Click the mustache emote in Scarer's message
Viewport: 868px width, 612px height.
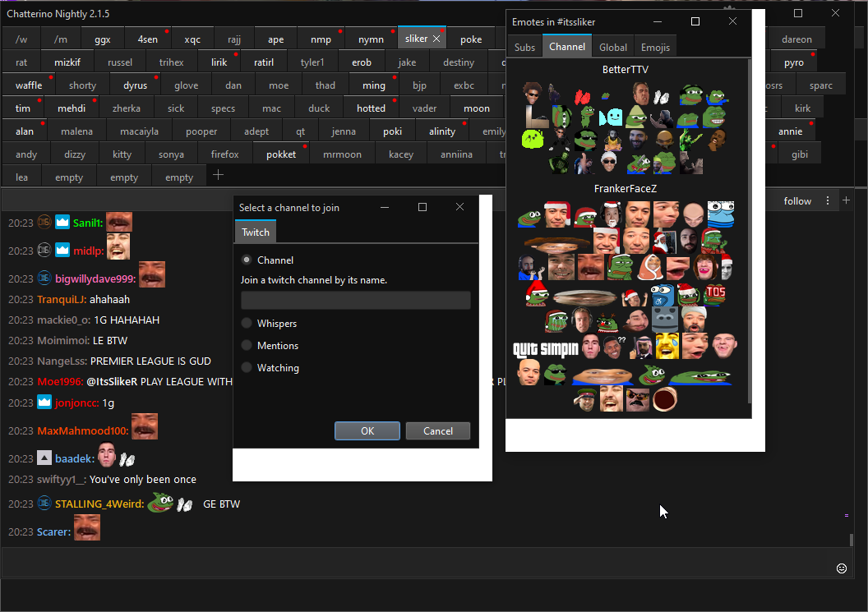87,527
